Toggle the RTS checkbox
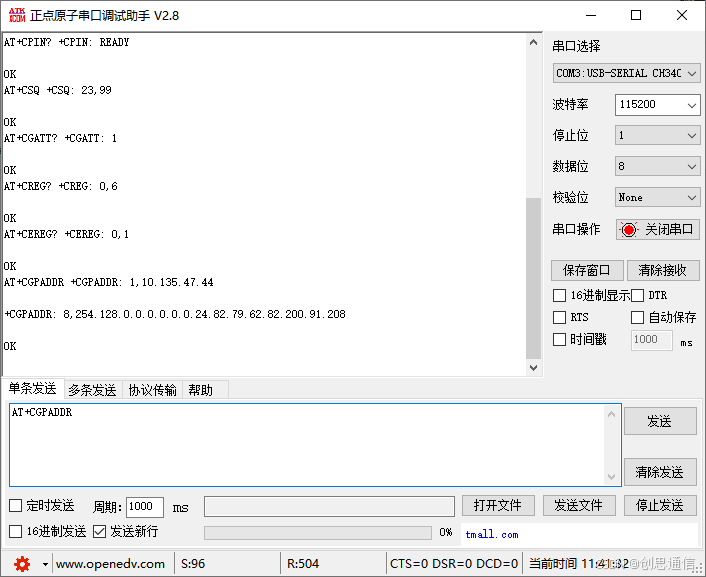 [559, 317]
